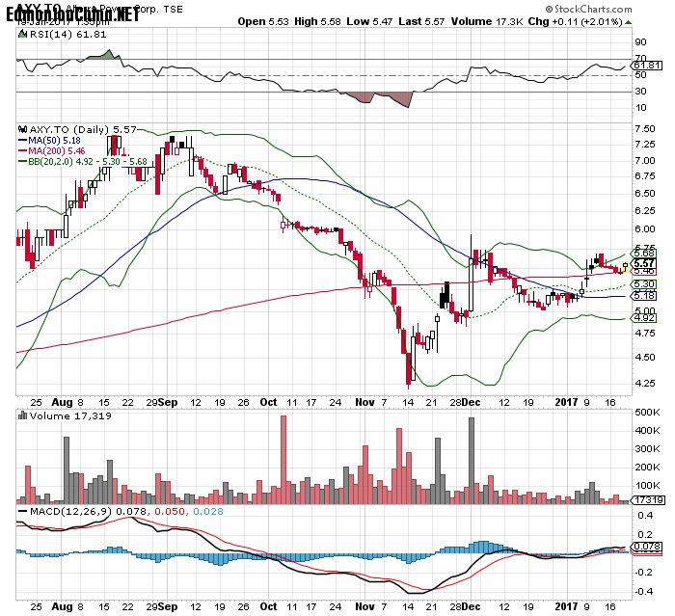
Task: Click the Volume 17.3K header value
Action: [x=487, y=21]
